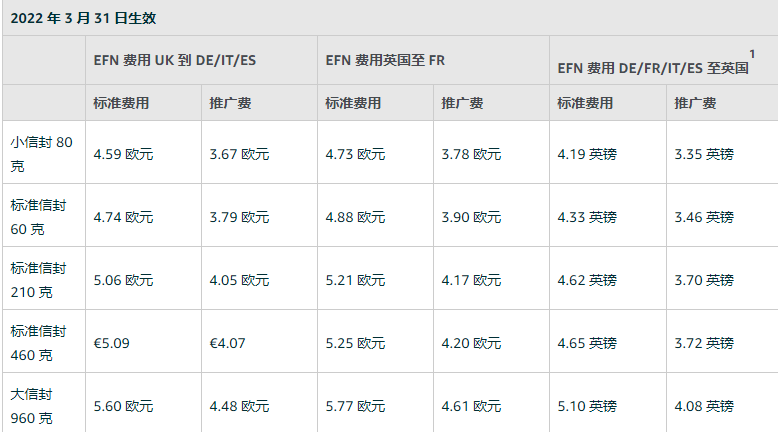Click the 4.19 英镑 cell

(587, 154)
